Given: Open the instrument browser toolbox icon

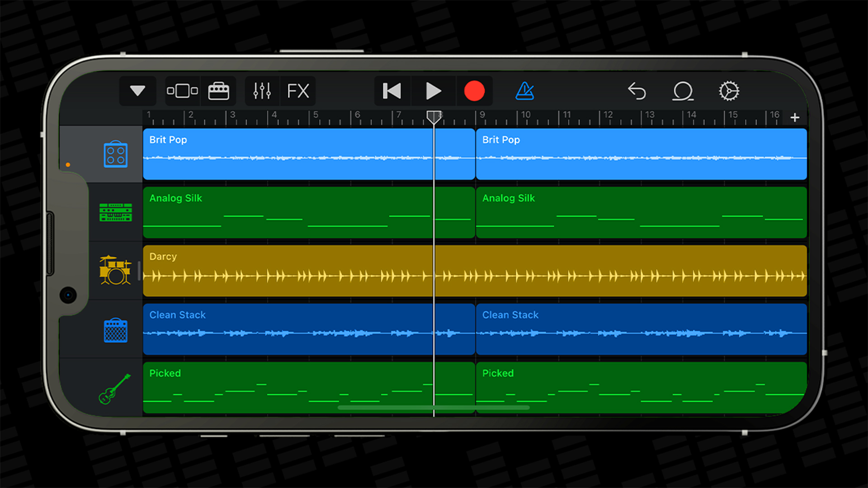Looking at the screenshot, I should [218, 91].
